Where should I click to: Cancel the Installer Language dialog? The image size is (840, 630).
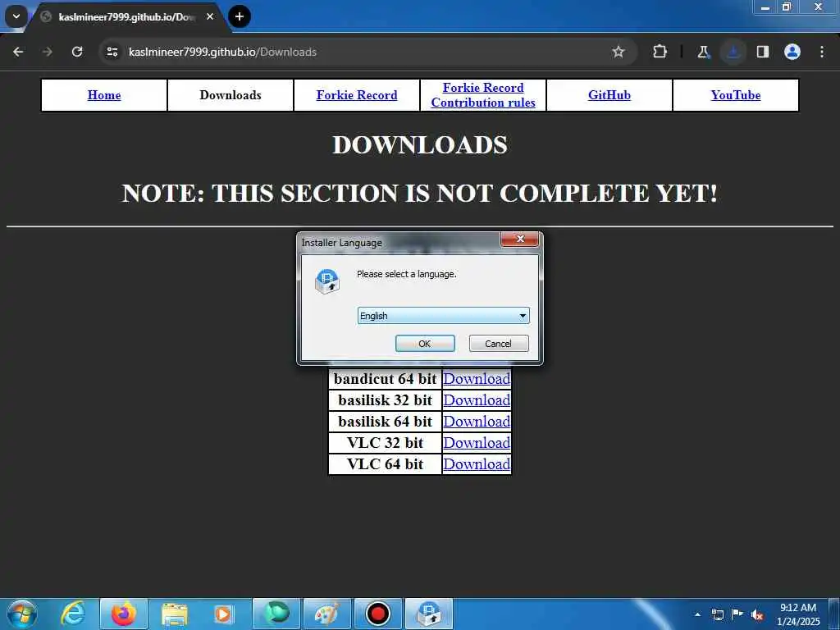point(499,344)
